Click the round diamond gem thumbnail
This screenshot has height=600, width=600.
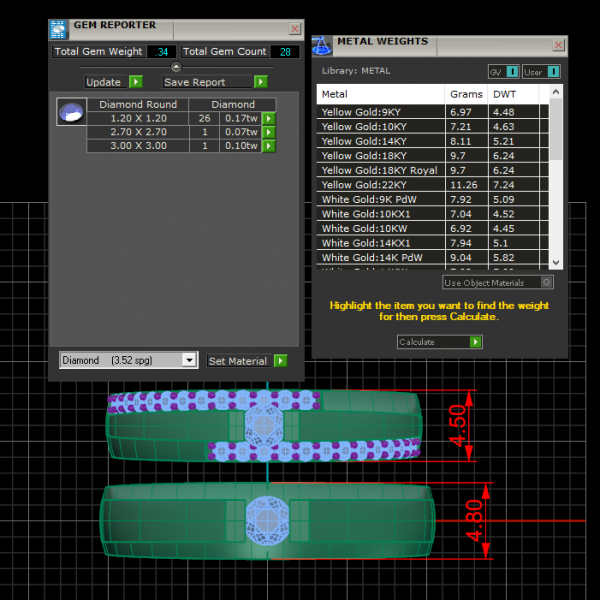click(x=70, y=113)
